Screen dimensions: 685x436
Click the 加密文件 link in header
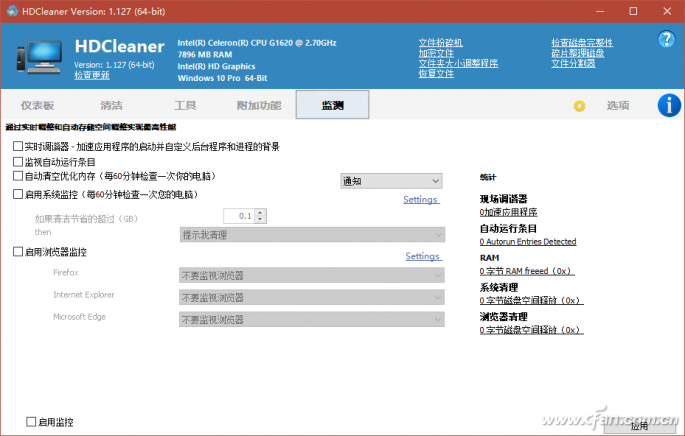tap(435, 53)
